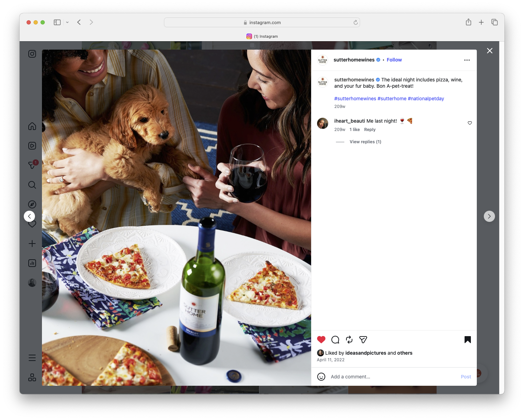
Task: Save the post using the bookmark icon
Action: tap(467, 339)
